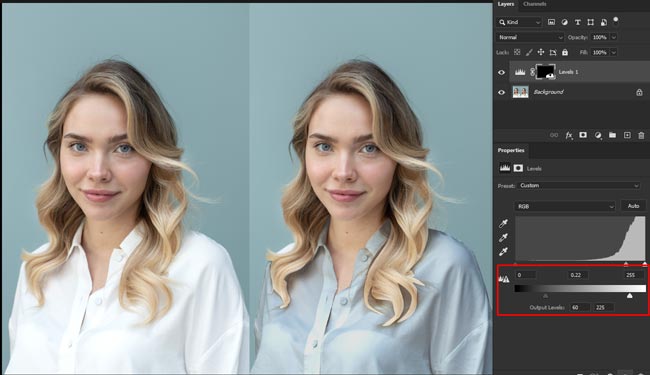The image size is (650, 375).
Task: Select the Background layer thumbnail
Action: (x=520, y=92)
